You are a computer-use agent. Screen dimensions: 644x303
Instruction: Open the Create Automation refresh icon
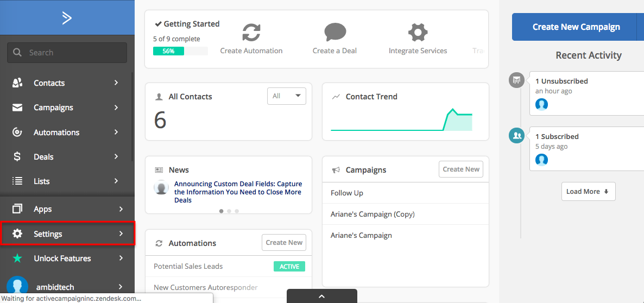251,33
